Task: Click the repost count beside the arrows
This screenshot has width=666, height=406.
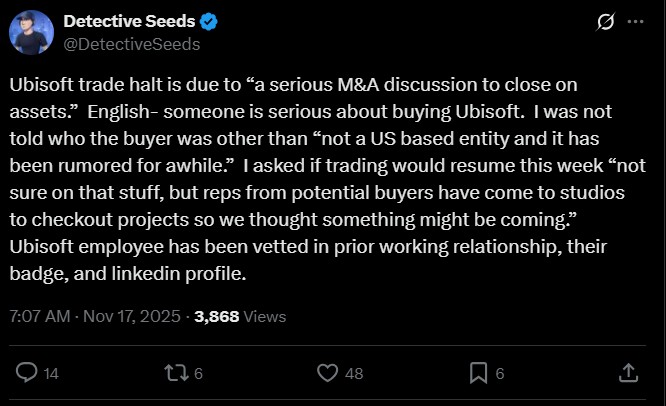Action: pos(199,374)
